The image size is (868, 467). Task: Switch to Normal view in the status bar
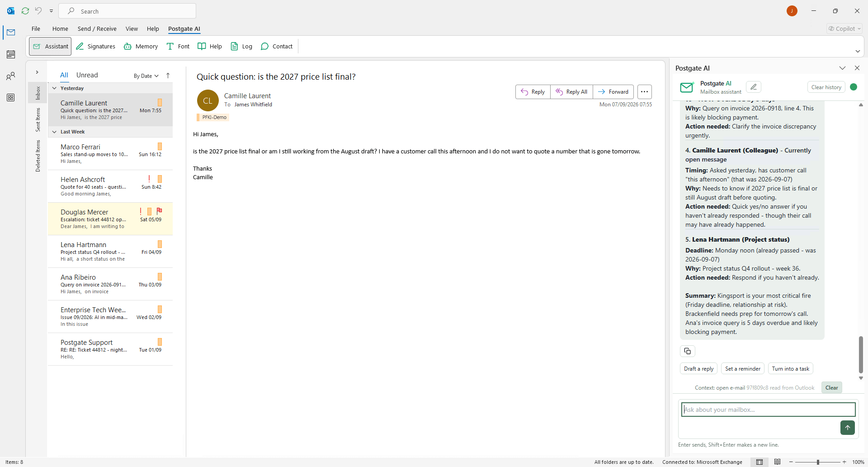click(x=759, y=462)
